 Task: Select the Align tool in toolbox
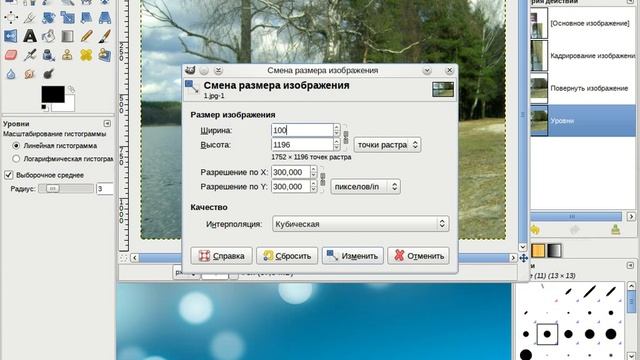click(11, 17)
